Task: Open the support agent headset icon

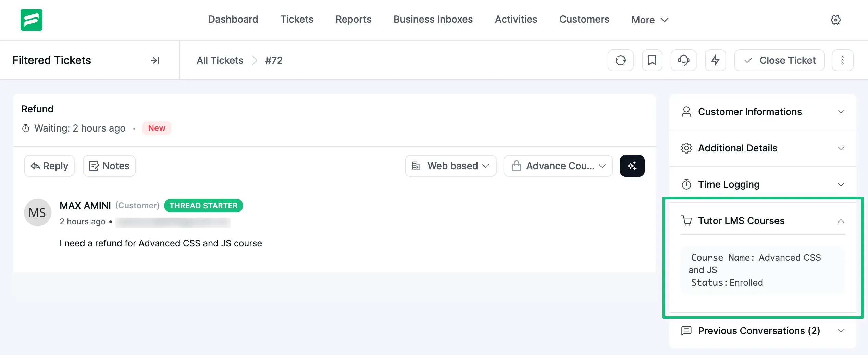Action: [x=684, y=60]
